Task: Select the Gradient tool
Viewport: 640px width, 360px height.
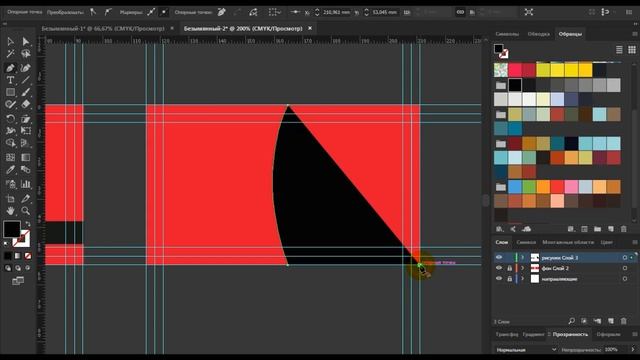Action: click(26, 157)
